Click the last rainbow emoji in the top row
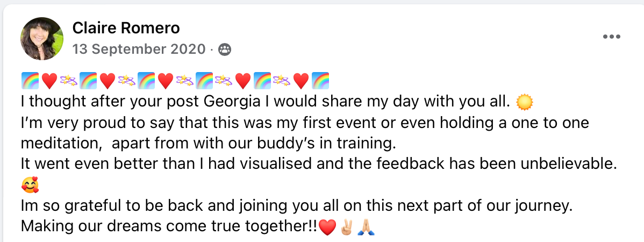This screenshot has height=242, width=644. pyautogui.click(x=320, y=81)
